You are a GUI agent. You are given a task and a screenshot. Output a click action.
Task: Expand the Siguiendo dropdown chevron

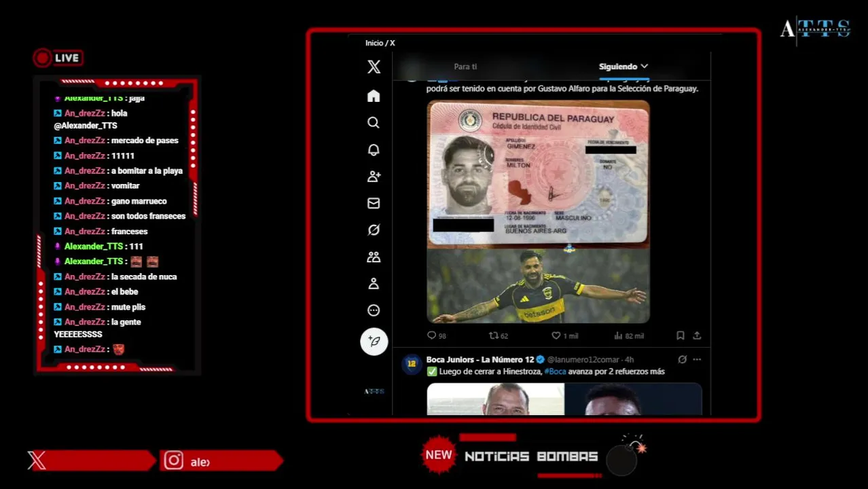645,67
